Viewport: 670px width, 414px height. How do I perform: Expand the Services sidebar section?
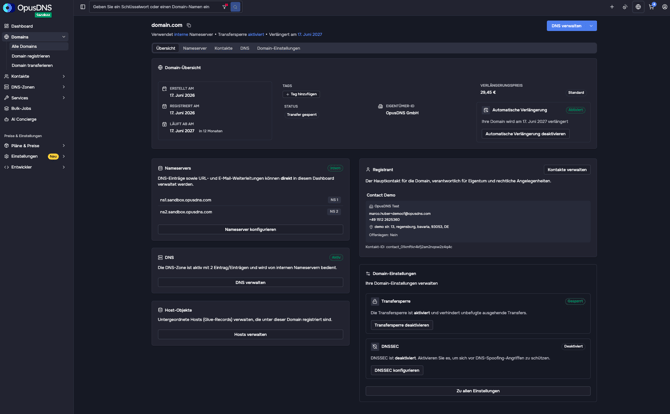(64, 98)
